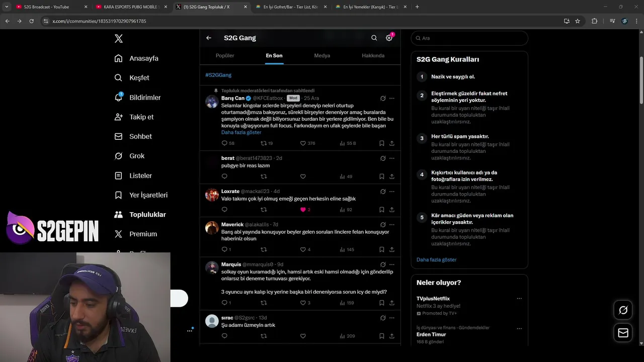Open more options on Loxrate's post

(x=392, y=192)
